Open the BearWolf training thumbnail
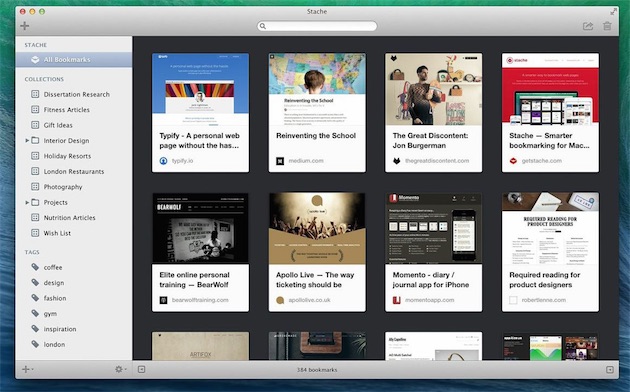This screenshot has height=392, width=630. click(200, 228)
